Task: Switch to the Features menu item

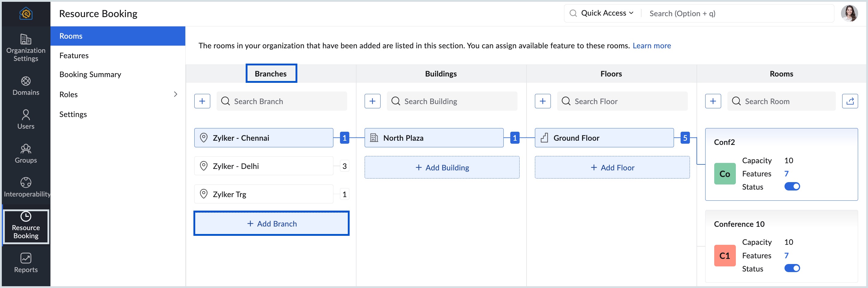Action: 74,55
